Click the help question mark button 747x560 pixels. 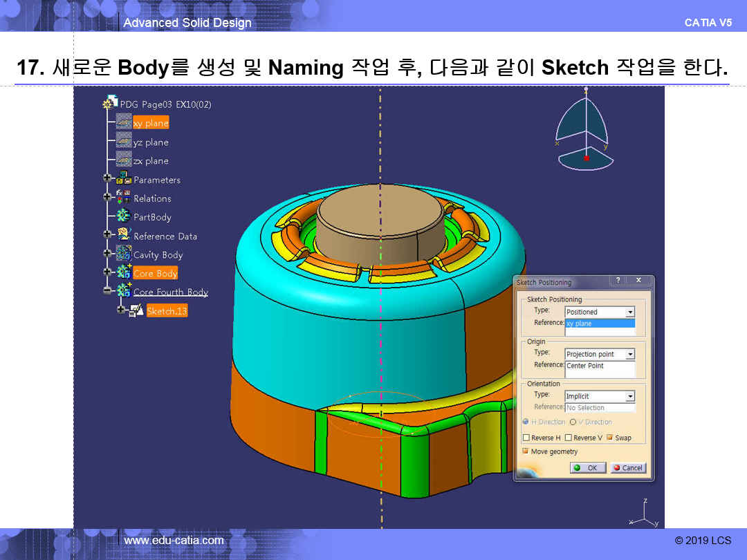[617, 281]
